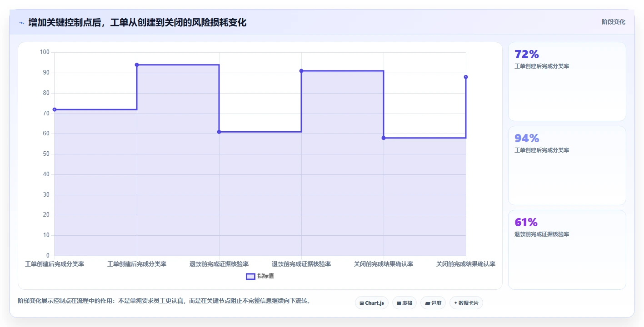Image resolution: width=644 pixels, height=327 pixels.
Task: Click the chart data point at value 61
Action: coord(219,132)
